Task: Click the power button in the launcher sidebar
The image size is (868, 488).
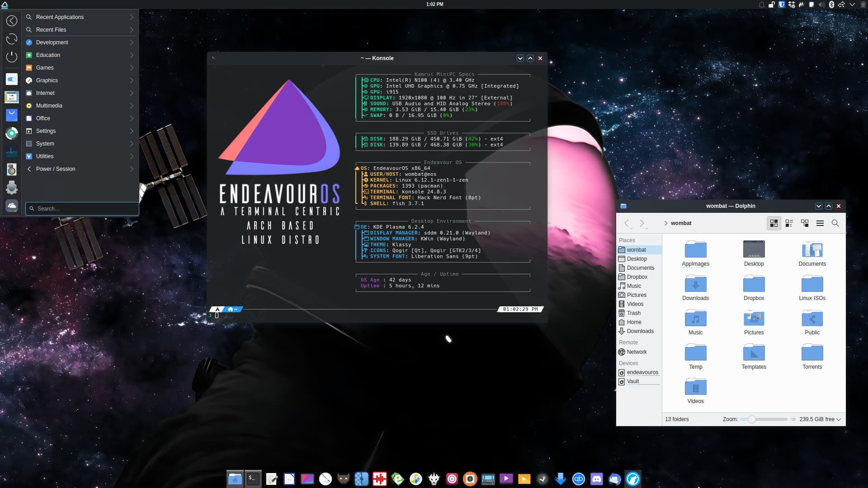Action: coord(12,57)
